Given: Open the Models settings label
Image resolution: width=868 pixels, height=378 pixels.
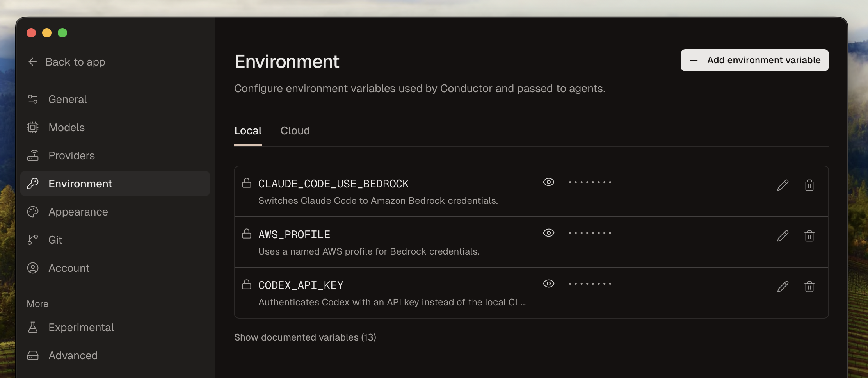Looking at the screenshot, I should coord(67,127).
